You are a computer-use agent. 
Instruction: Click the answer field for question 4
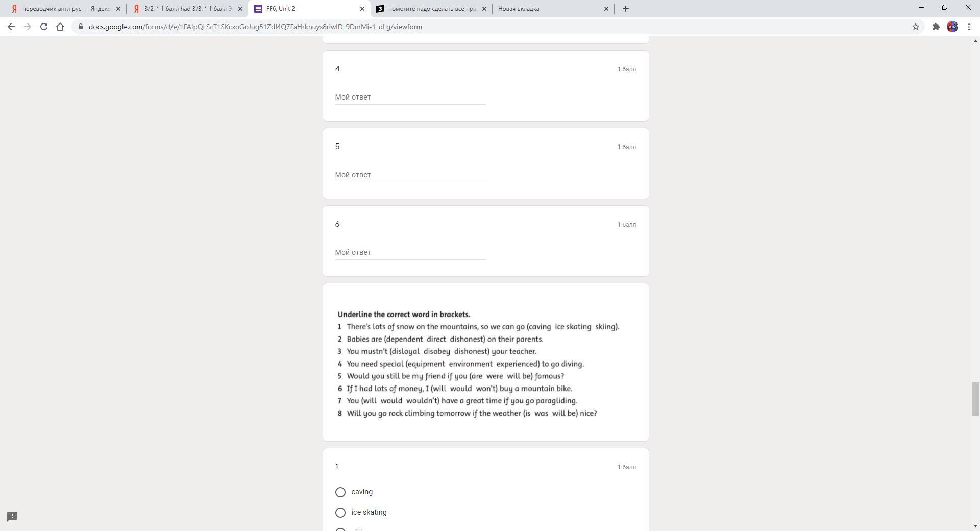pos(410,97)
